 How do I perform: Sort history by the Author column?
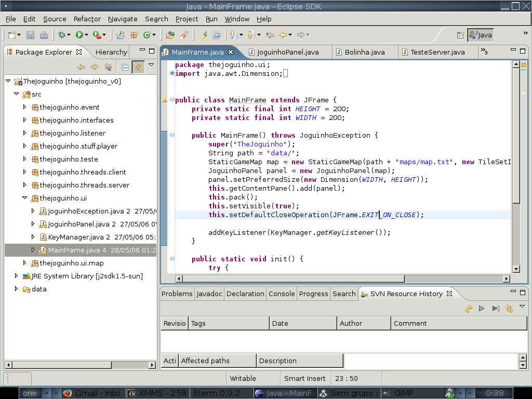pos(364,323)
